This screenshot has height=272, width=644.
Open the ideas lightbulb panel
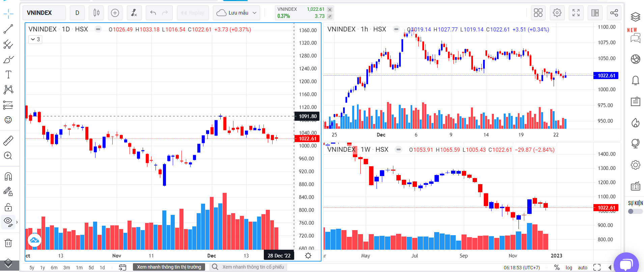point(636,144)
